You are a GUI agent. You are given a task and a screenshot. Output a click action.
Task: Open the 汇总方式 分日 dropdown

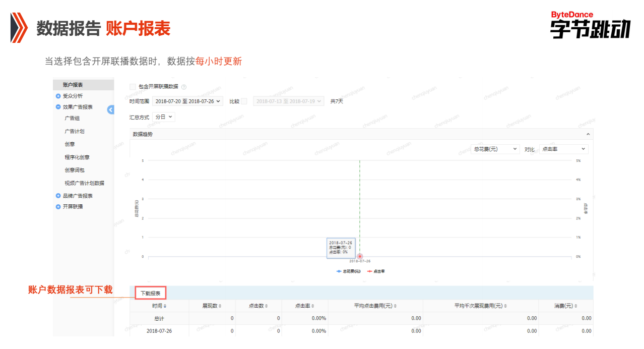(x=164, y=117)
